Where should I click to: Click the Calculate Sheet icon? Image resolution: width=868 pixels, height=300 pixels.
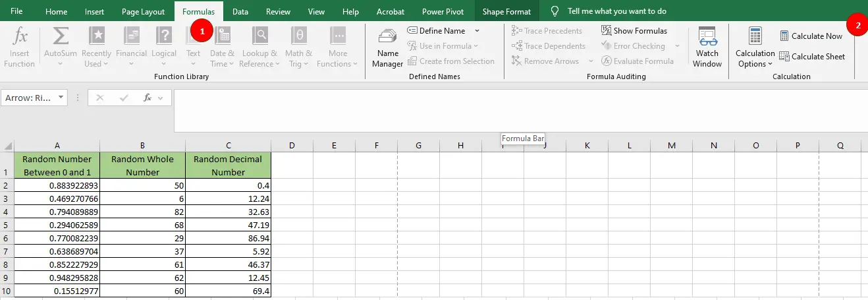click(x=784, y=57)
